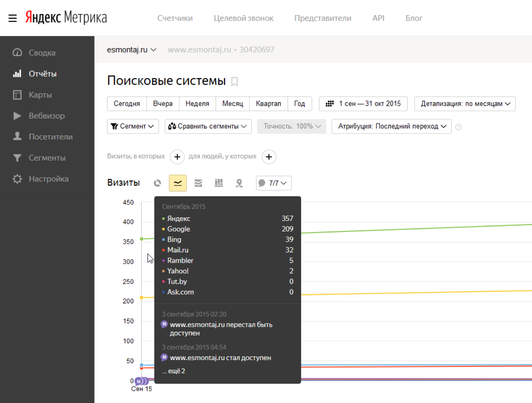The height and width of the screenshot is (403, 532).
Task: Open Атрибуция: Последний переход dropdown
Action: pos(392,126)
